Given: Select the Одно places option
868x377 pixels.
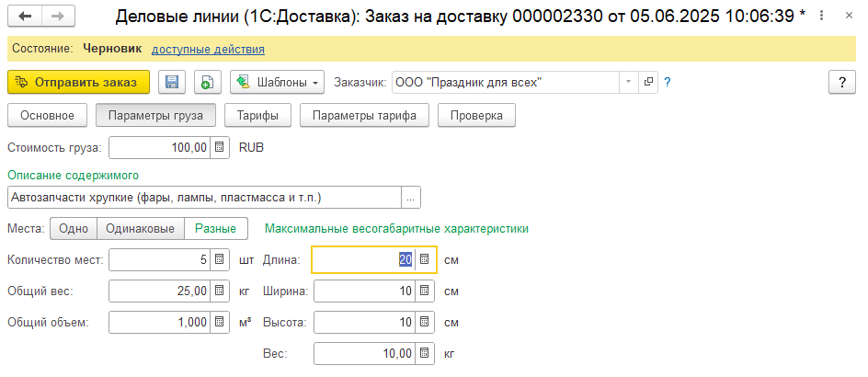Looking at the screenshot, I should (73, 228).
